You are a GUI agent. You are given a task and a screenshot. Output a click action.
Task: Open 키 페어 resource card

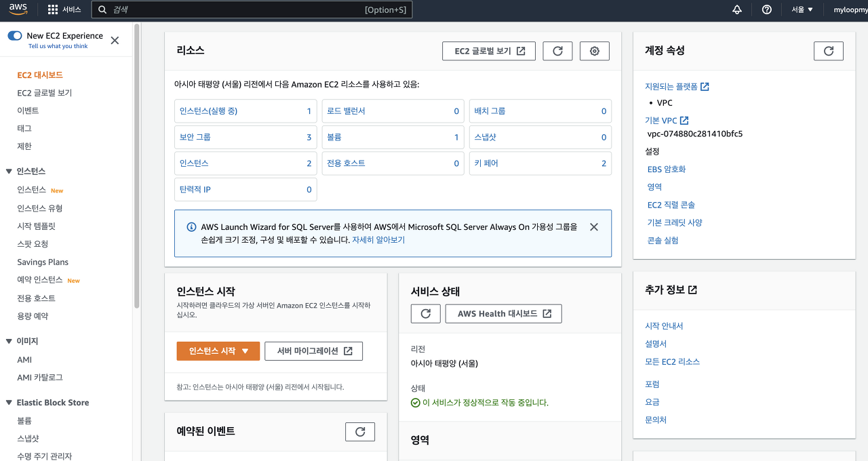(540, 163)
